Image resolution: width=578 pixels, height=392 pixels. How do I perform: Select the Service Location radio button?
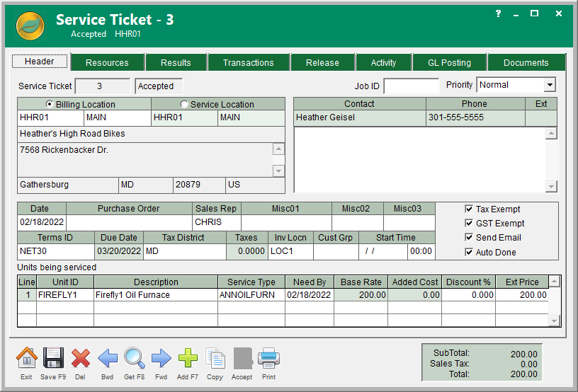[184, 104]
